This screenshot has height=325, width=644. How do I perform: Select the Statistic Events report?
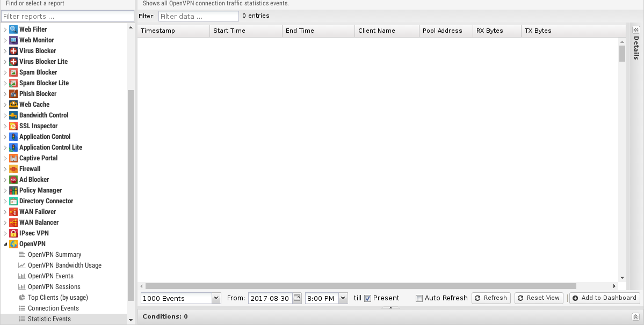tap(49, 319)
